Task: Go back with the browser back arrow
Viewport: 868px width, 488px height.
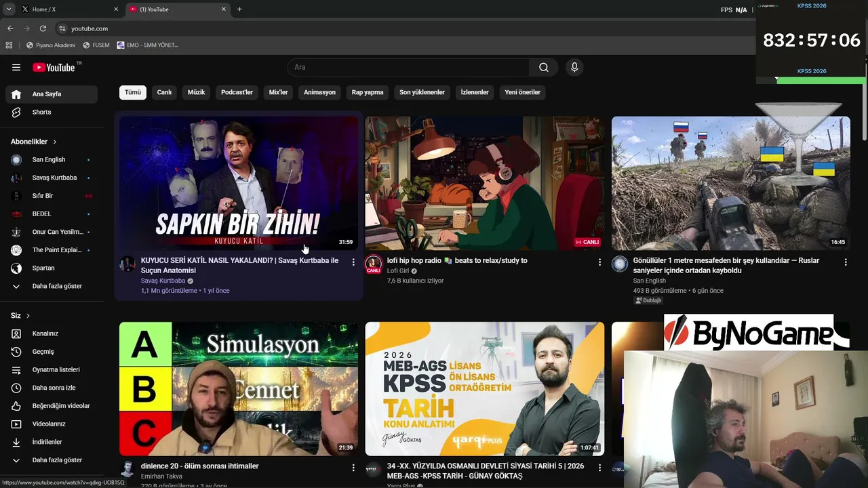Action: (x=10, y=28)
